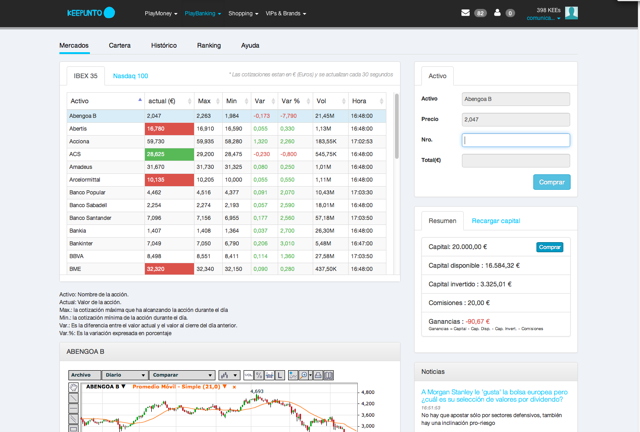Sort by Vol column header

pyautogui.click(x=331, y=101)
